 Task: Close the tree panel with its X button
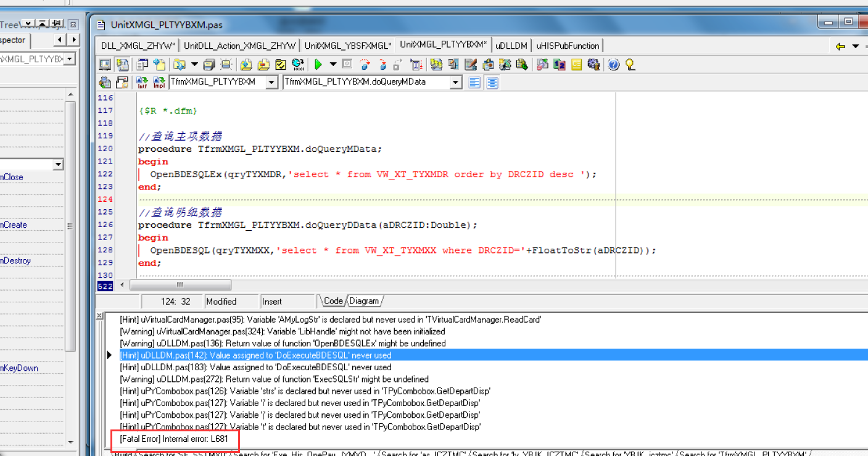[x=73, y=25]
